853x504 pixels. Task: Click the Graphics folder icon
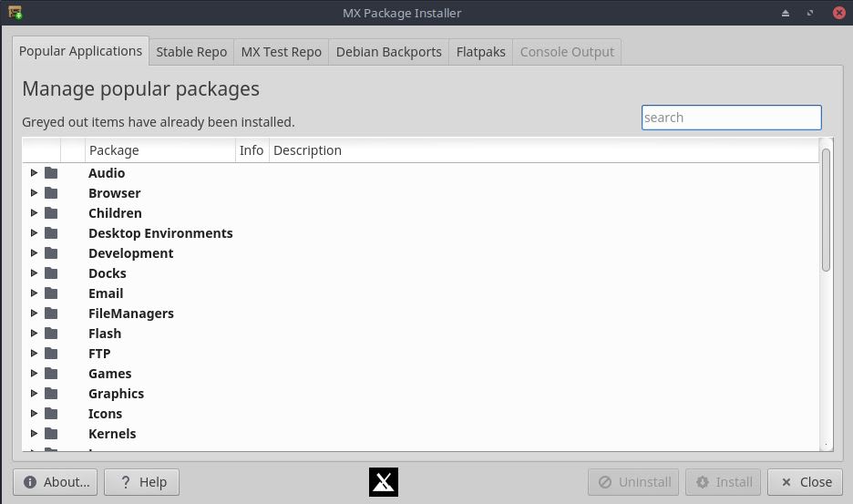pyautogui.click(x=51, y=394)
